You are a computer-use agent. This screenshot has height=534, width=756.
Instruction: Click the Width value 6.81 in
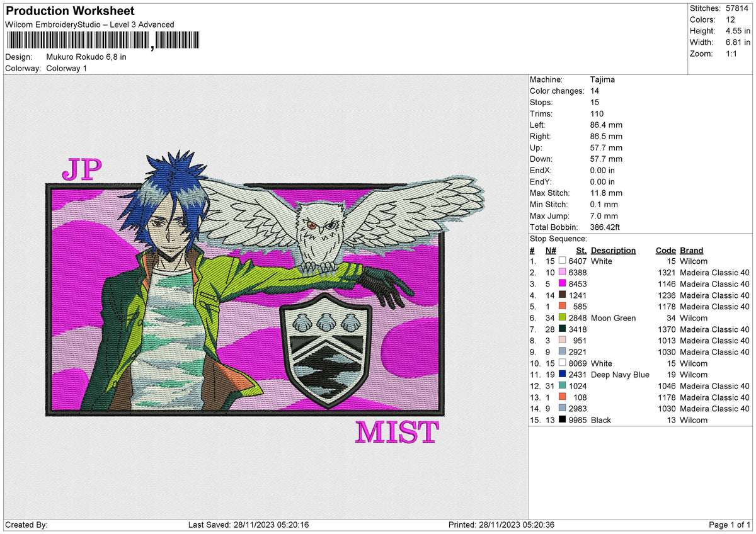pyautogui.click(x=738, y=42)
